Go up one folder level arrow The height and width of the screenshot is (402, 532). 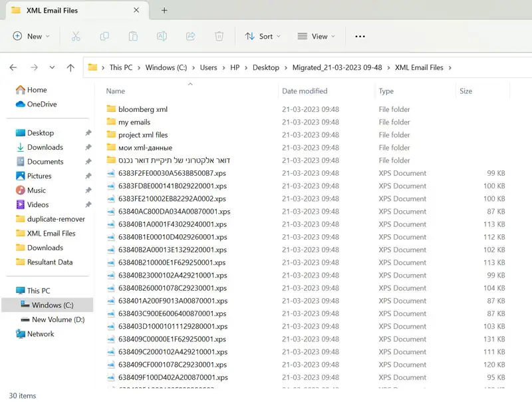tap(70, 68)
